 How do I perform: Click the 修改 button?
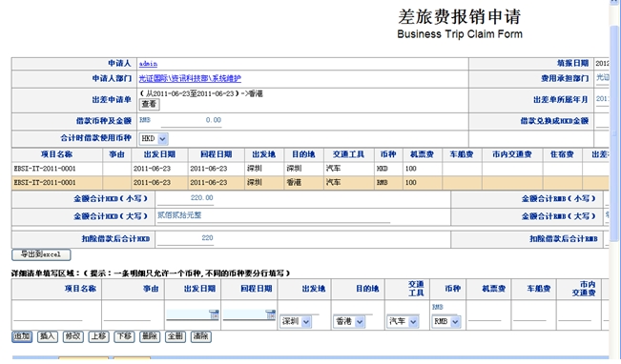click(73, 336)
